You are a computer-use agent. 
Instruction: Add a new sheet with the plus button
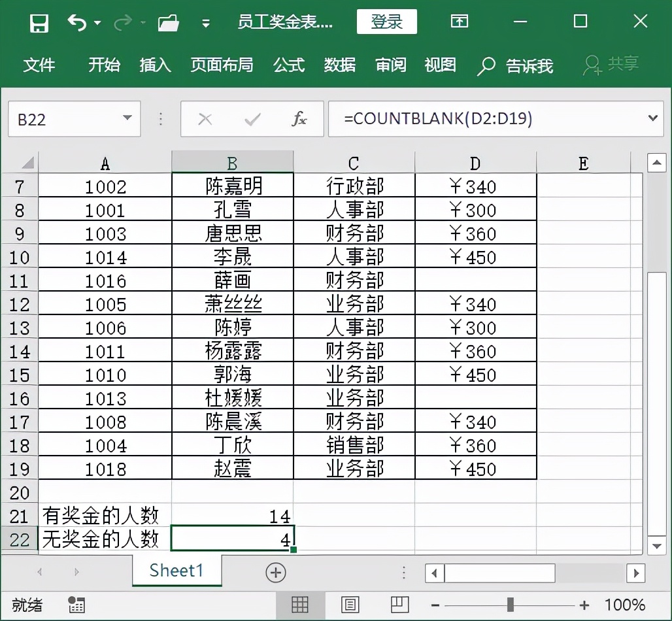(x=275, y=571)
